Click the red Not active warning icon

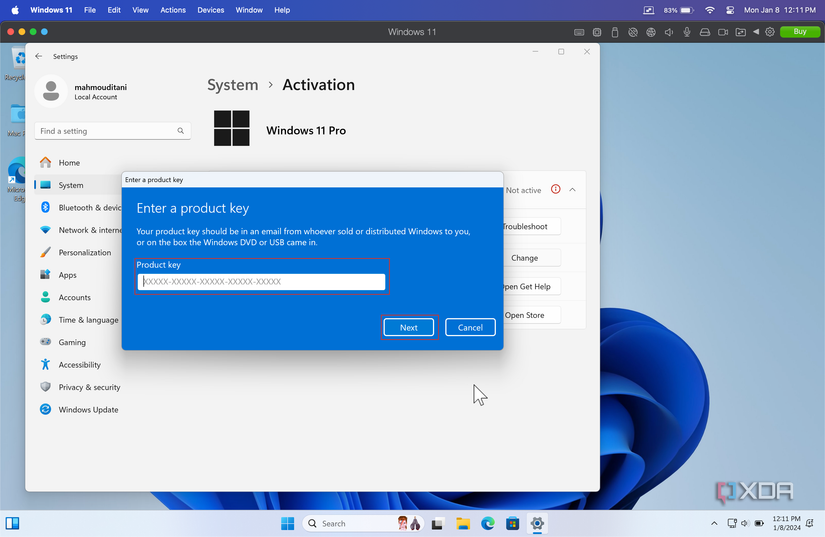[556, 189]
